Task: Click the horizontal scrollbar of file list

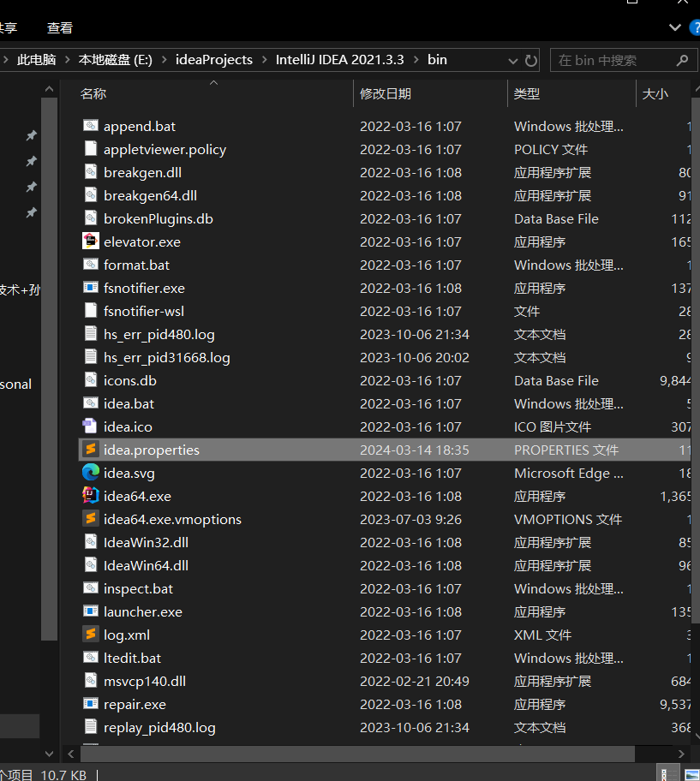Action: [357, 754]
